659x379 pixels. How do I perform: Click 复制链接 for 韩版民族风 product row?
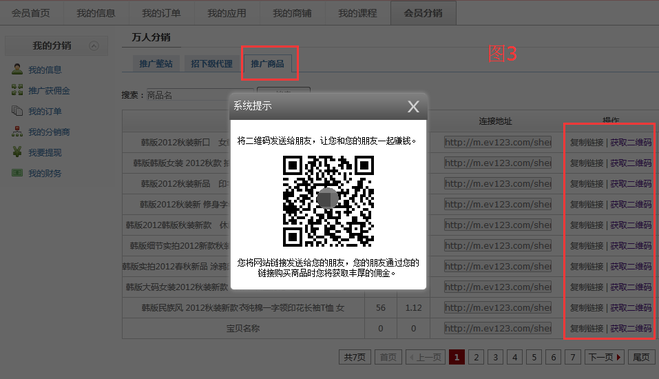[587, 308]
